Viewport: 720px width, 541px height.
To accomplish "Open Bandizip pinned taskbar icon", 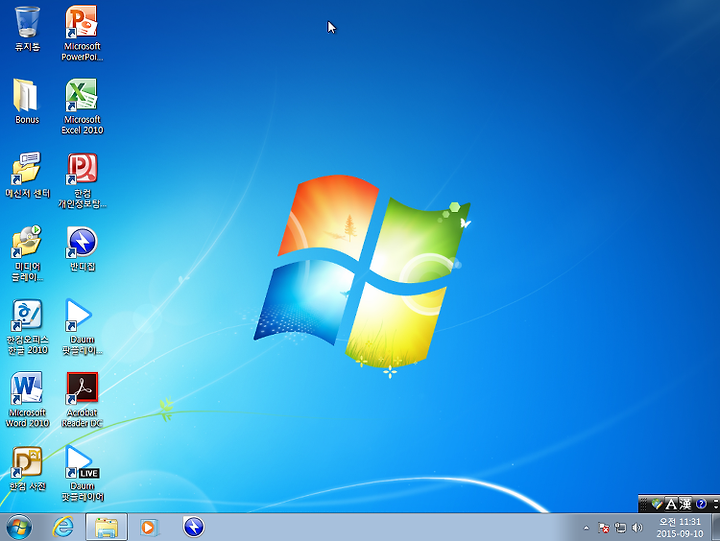I will 194,527.
